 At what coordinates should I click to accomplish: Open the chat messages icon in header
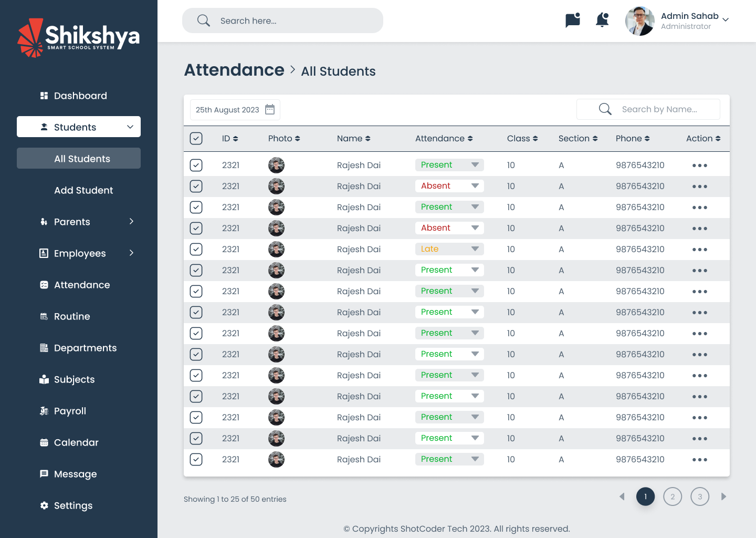coord(572,20)
